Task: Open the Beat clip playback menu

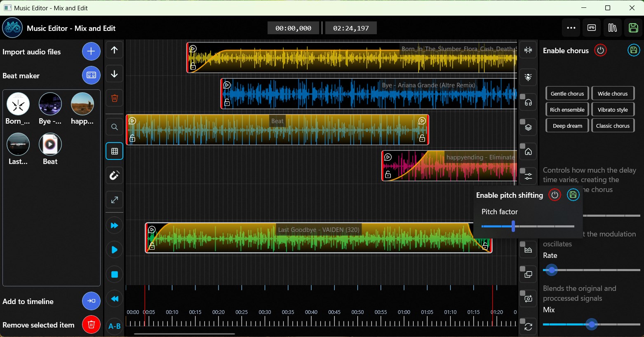Action: pos(132,120)
